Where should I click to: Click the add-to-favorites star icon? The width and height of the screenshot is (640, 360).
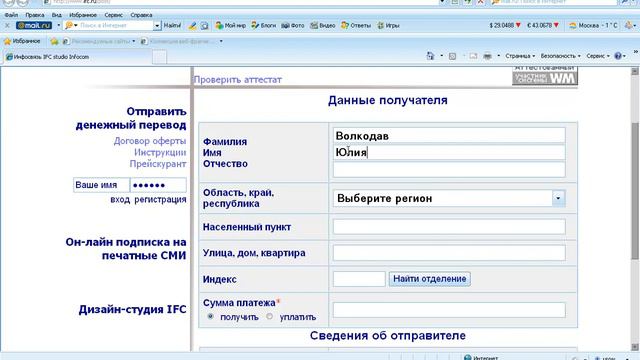coord(54,41)
